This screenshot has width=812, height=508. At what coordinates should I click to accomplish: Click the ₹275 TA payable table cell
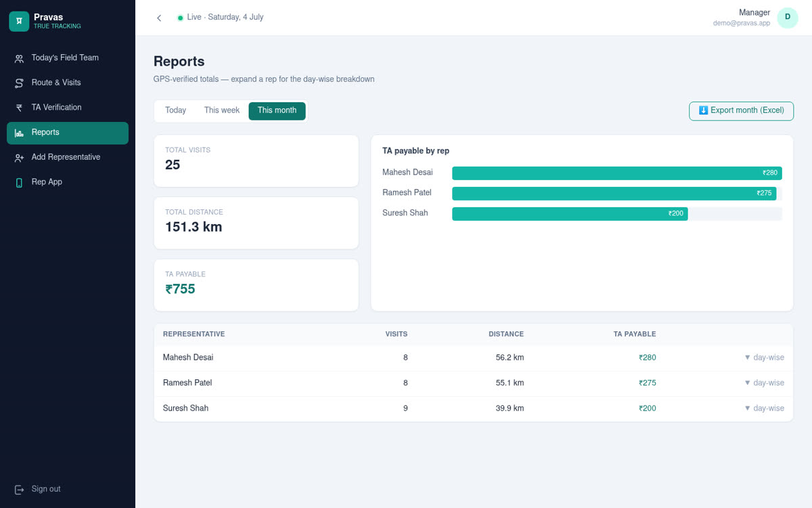point(648,383)
